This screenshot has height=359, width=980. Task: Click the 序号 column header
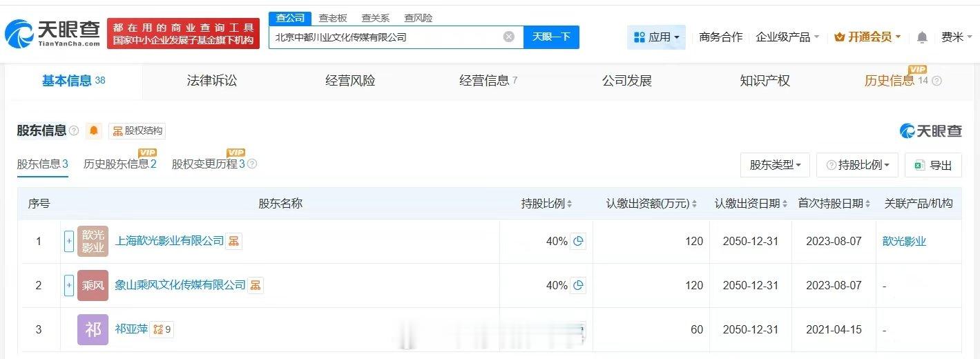point(39,204)
